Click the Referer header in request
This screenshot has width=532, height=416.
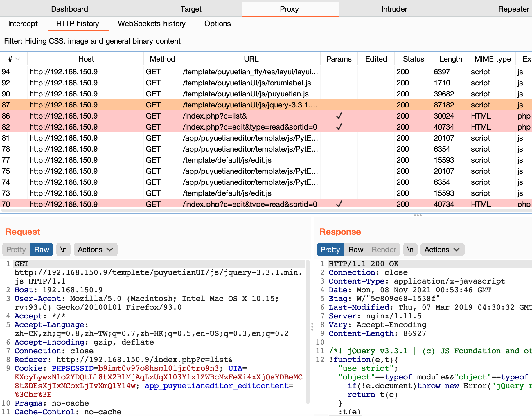click(124, 360)
